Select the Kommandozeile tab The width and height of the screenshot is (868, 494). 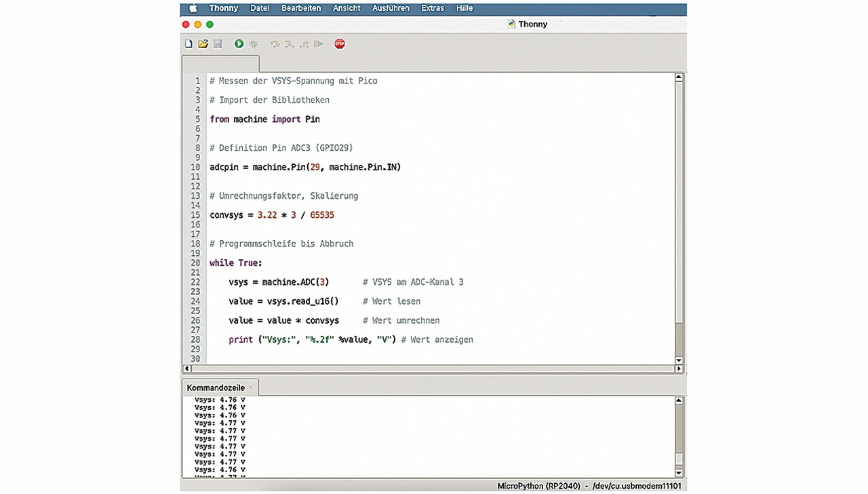pos(216,387)
